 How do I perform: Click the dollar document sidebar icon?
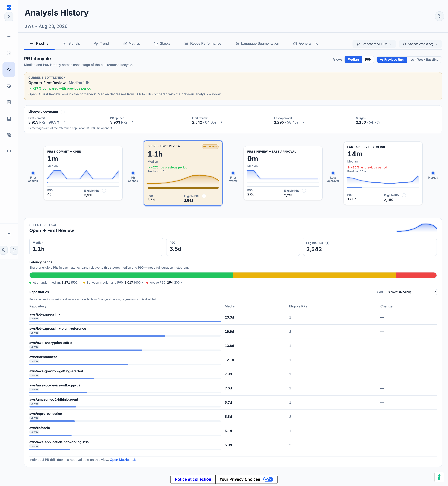[9, 102]
